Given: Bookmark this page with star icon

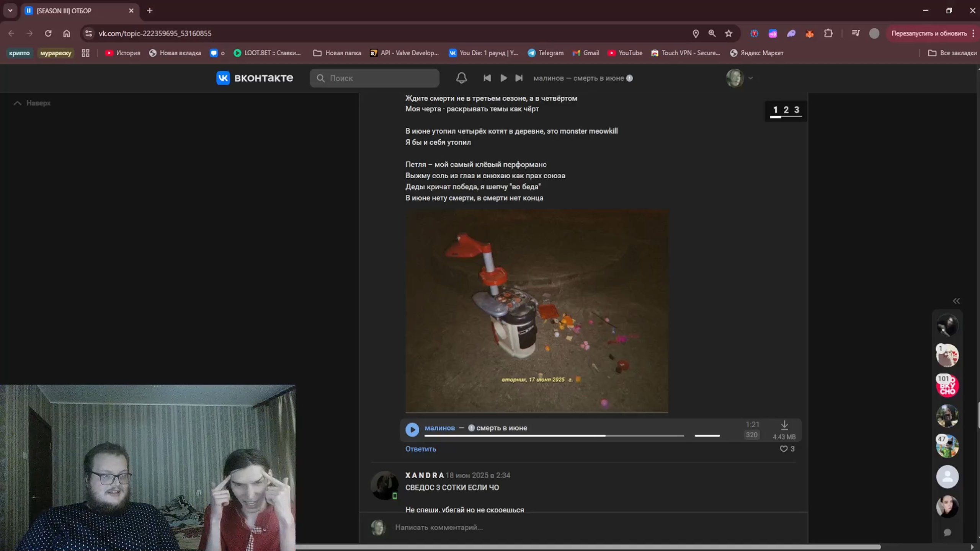Looking at the screenshot, I should [728, 33].
